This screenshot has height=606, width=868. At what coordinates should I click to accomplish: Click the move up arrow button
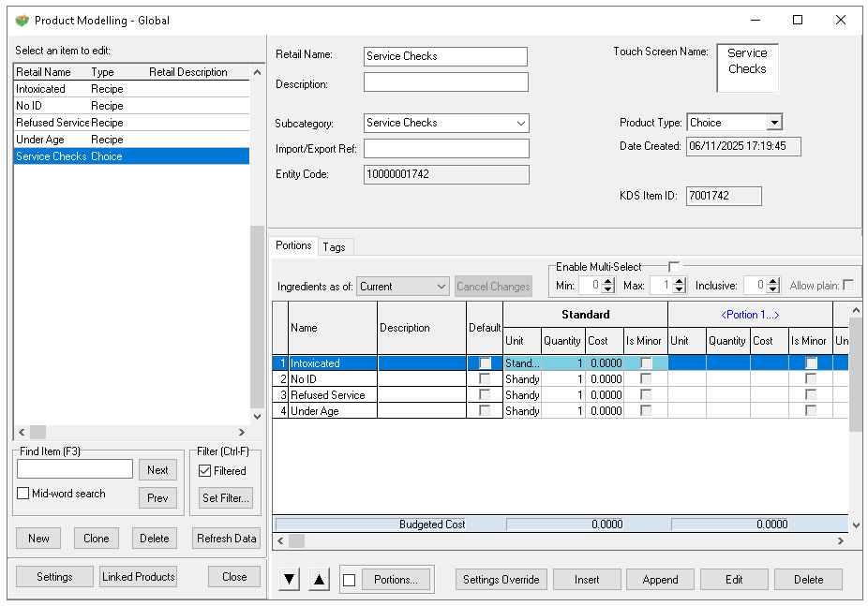coord(320,580)
